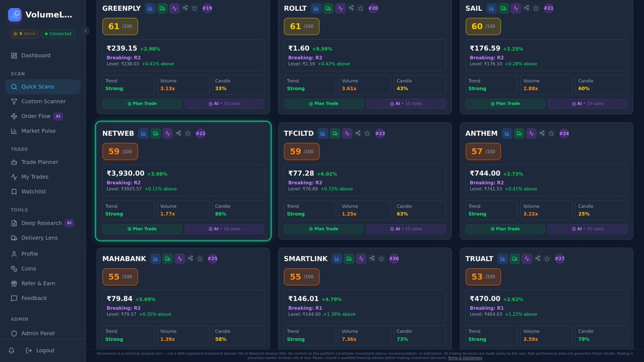Open the Custom Scanner menu item
Screen dimensions: 644x362
[x=44, y=101]
